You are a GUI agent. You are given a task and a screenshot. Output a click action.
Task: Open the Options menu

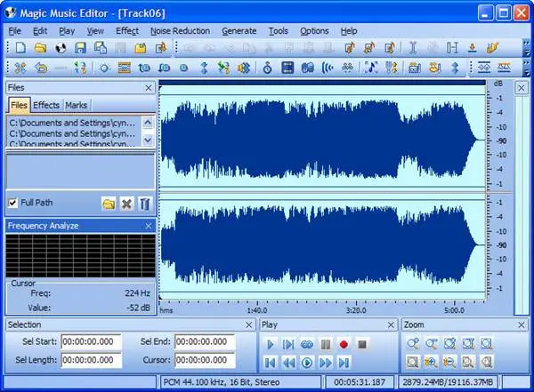click(x=314, y=31)
